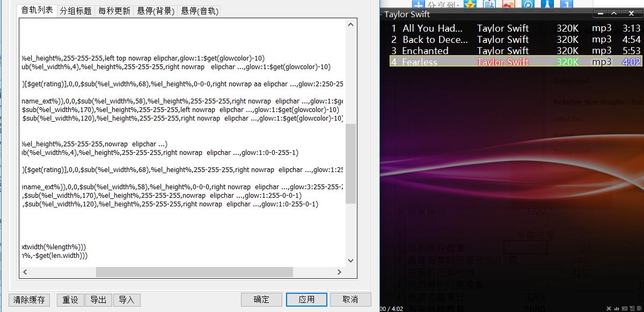Click the script editor's vertical scroll up arrow
The width and height of the screenshot is (644, 312).
pos(351,25)
